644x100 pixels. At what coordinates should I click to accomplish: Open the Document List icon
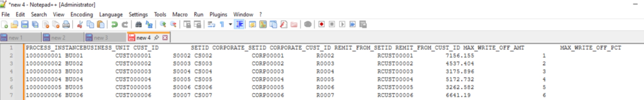click(273, 24)
